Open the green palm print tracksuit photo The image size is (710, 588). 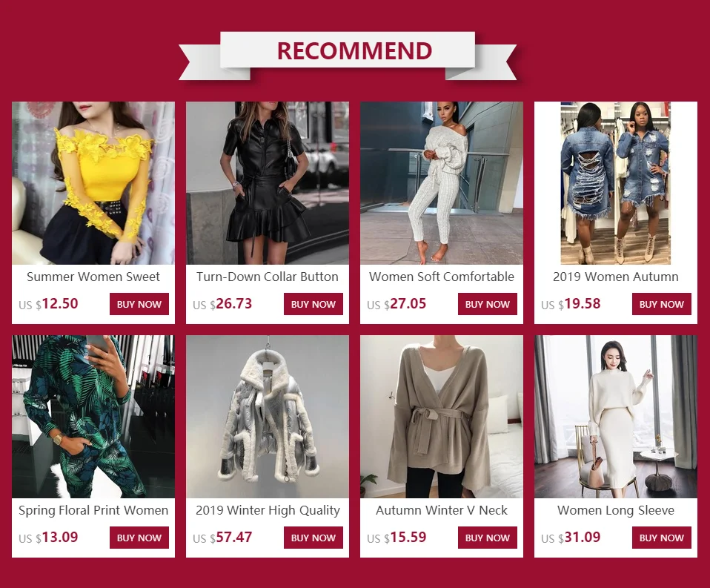click(x=93, y=417)
